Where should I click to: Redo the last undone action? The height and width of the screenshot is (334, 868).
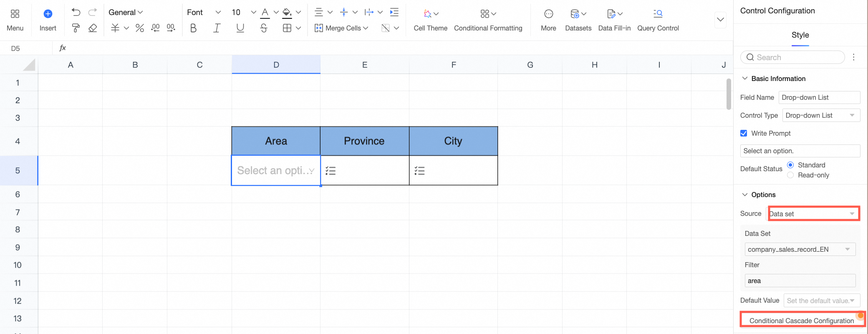[93, 12]
